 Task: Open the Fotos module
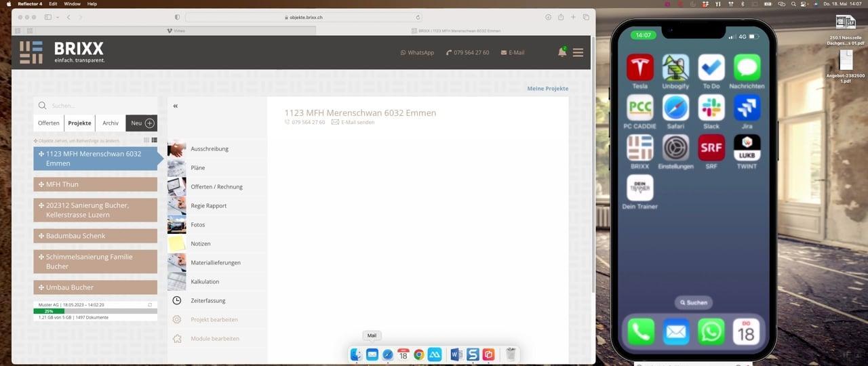(217, 224)
